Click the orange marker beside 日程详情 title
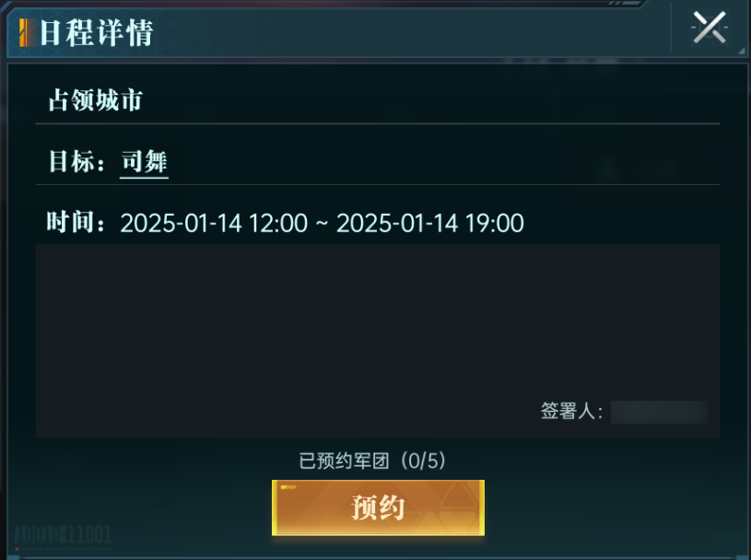The height and width of the screenshot is (560, 751). coord(23,32)
